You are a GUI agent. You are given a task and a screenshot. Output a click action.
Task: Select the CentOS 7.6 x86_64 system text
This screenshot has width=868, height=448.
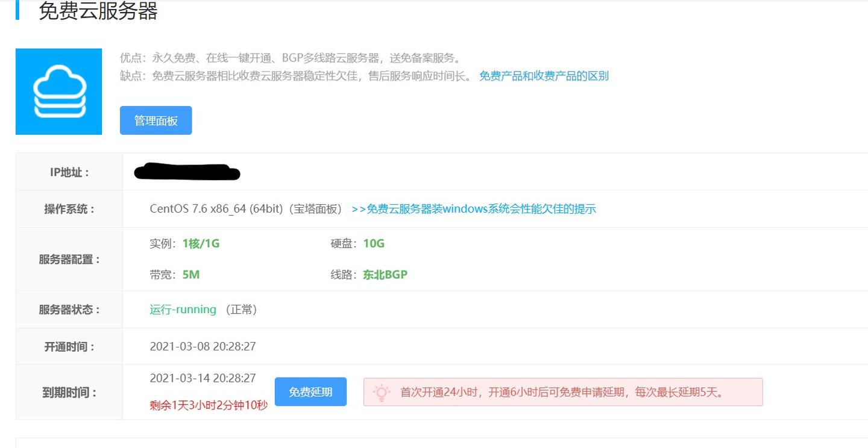[246, 209]
